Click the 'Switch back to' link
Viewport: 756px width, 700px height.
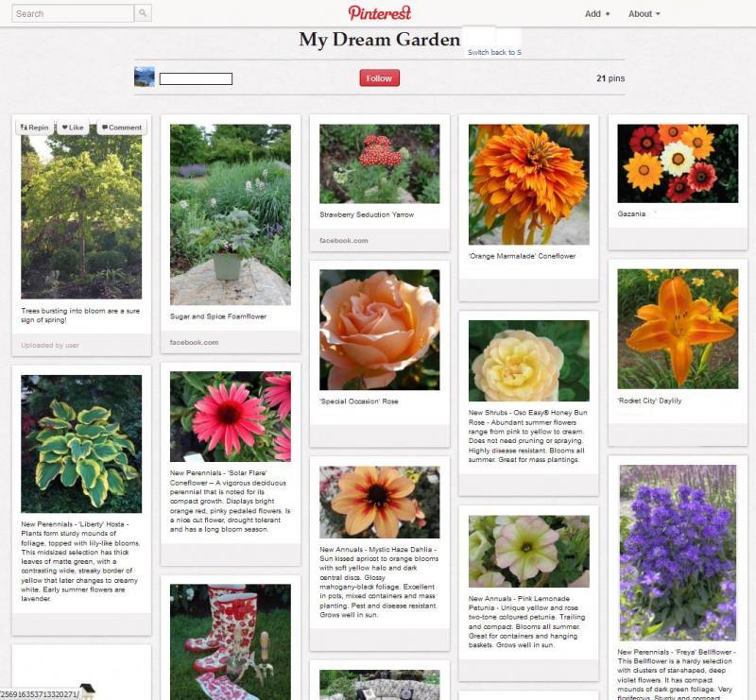coord(494,52)
